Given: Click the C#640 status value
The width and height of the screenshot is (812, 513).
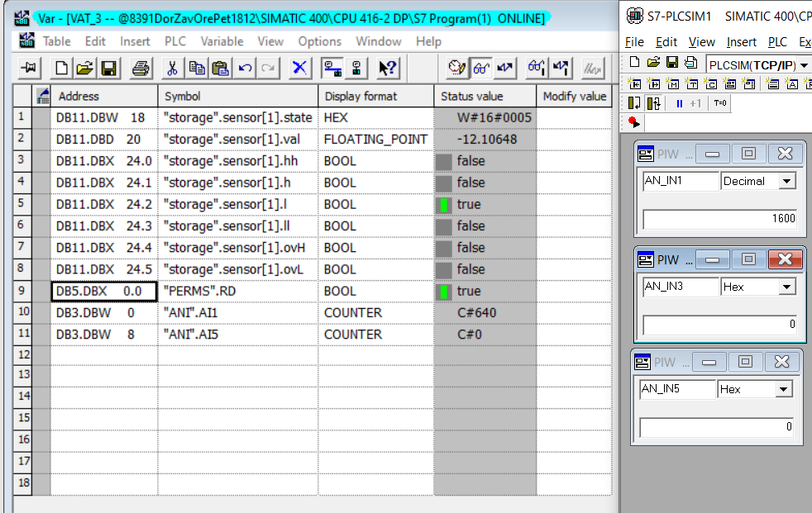Looking at the screenshot, I should point(485,313).
